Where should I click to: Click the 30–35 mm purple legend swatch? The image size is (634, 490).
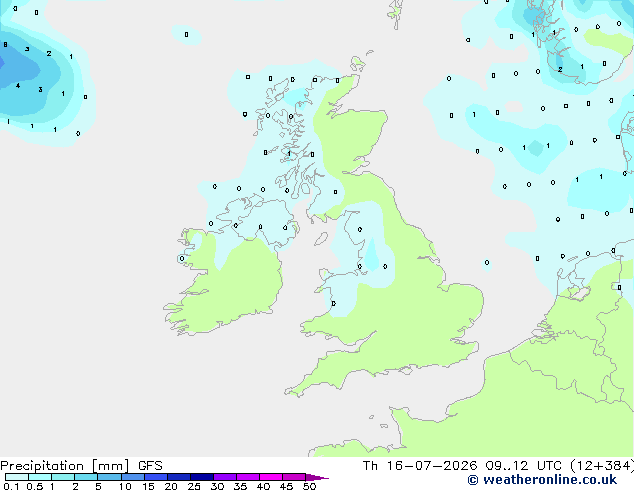click(x=224, y=477)
